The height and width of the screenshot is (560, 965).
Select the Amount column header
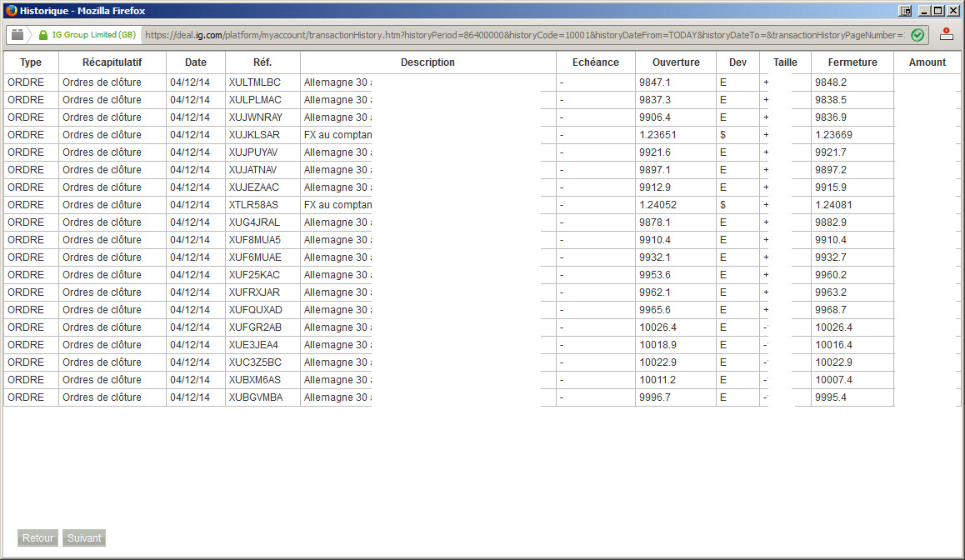coord(927,62)
